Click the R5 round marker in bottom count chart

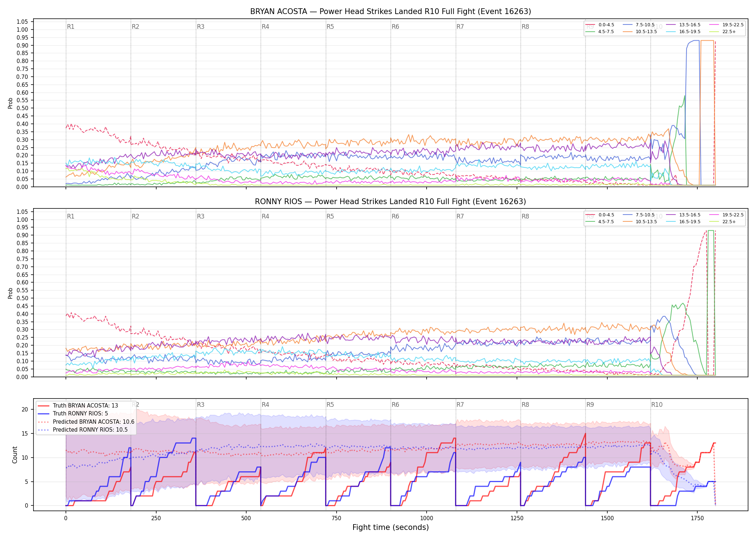(x=330, y=405)
